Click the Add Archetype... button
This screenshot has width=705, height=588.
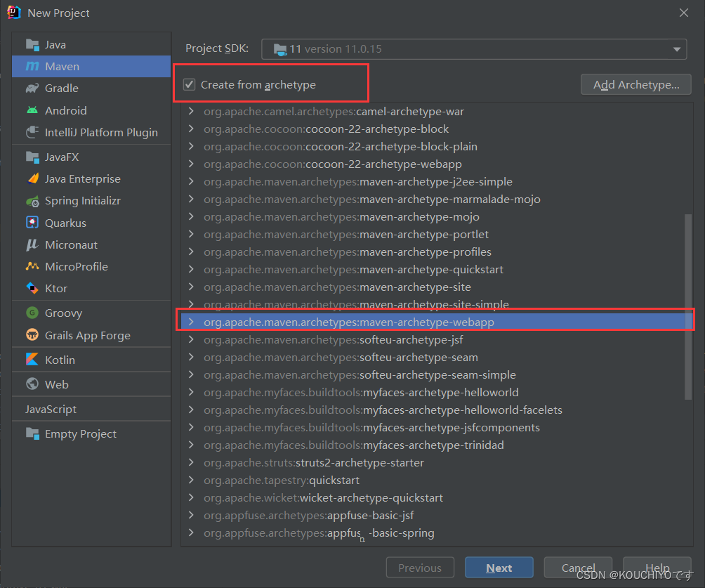tap(635, 84)
